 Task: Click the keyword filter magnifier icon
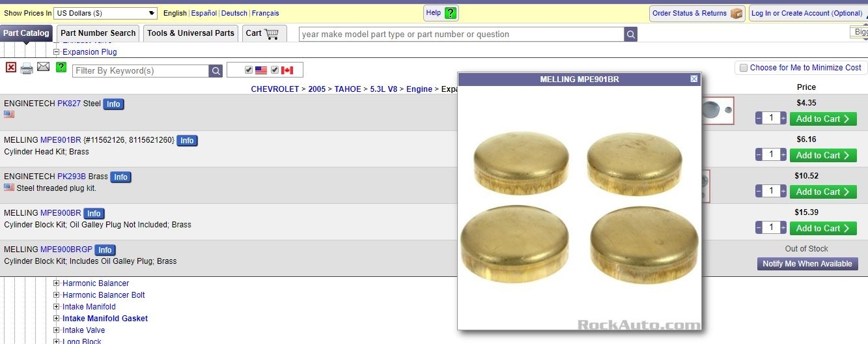point(216,71)
